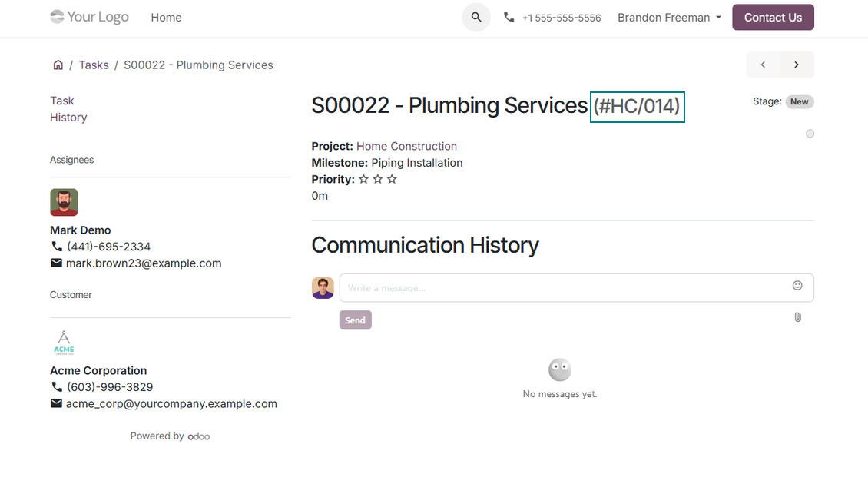Click the phone number (603)-996-3829

coord(110,387)
